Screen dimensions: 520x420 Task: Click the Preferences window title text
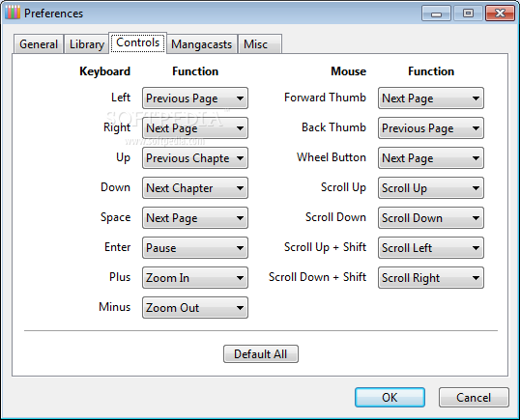(x=53, y=14)
